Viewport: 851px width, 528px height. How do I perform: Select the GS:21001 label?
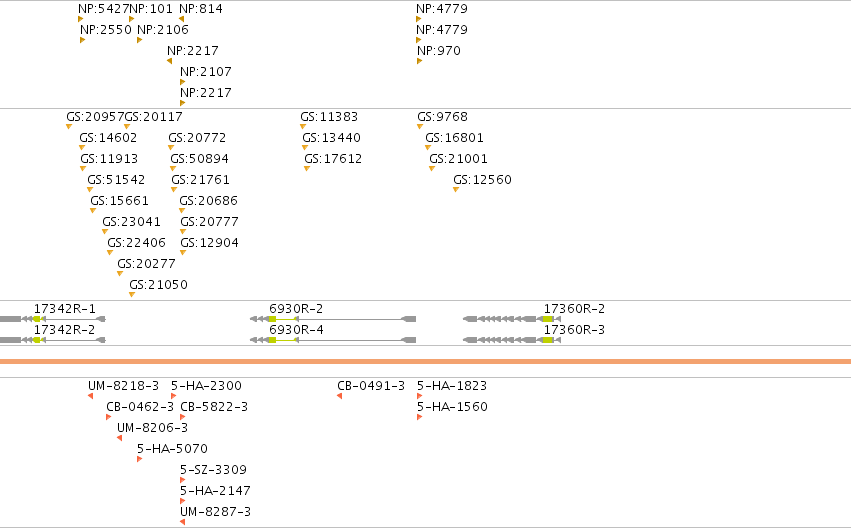click(x=459, y=159)
